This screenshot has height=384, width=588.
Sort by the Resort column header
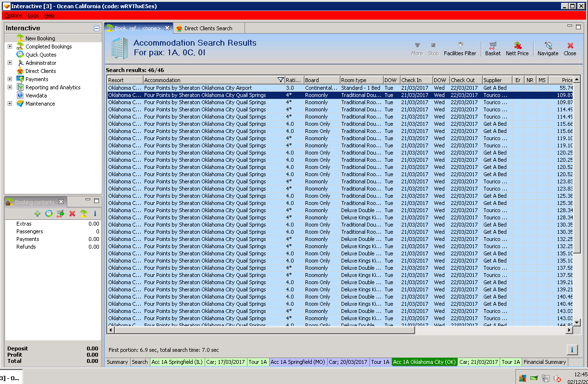(125, 80)
